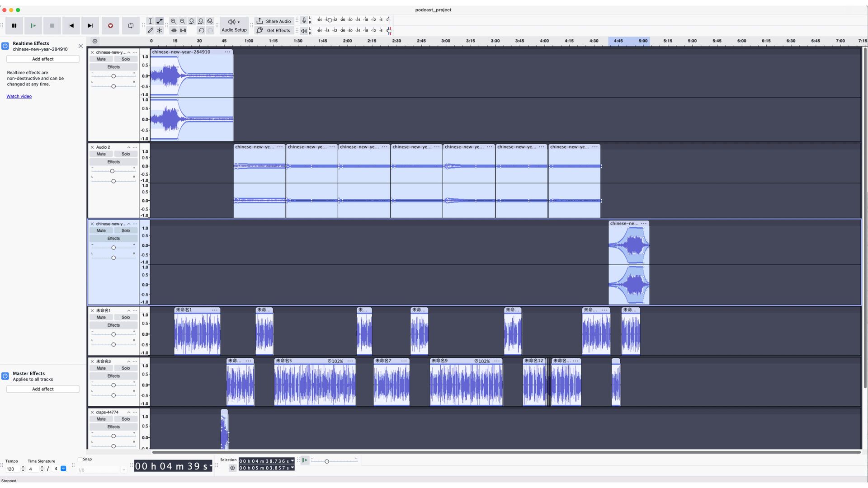The width and height of the screenshot is (868, 488).
Task: Toggle Master Effects power button
Action: pos(5,376)
